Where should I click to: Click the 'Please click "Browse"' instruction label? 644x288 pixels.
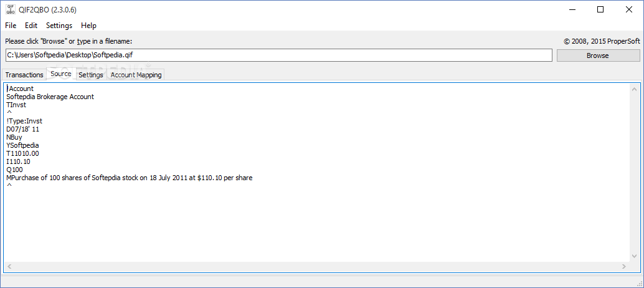point(69,42)
